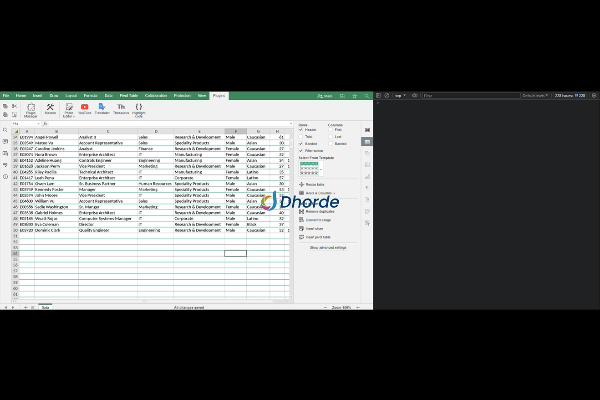The width and height of the screenshot is (600, 400).
Task: Open the Translator plugin
Action: (x=102, y=108)
